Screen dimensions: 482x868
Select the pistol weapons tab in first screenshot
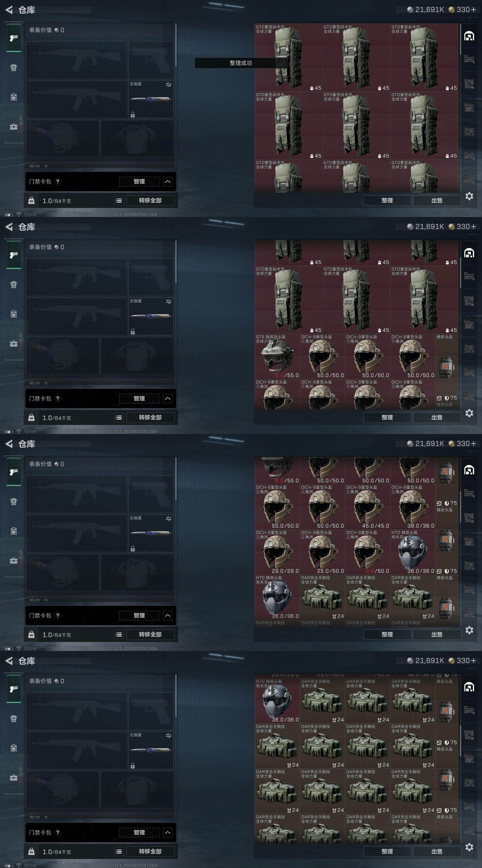click(x=14, y=38)
